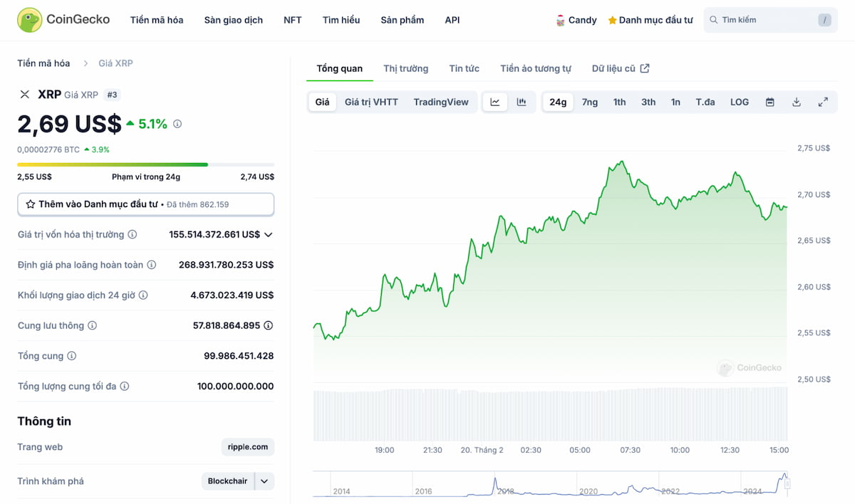Switch to line chart icon
The width and height of the screenshot is (855, 504).
[495, 102]
